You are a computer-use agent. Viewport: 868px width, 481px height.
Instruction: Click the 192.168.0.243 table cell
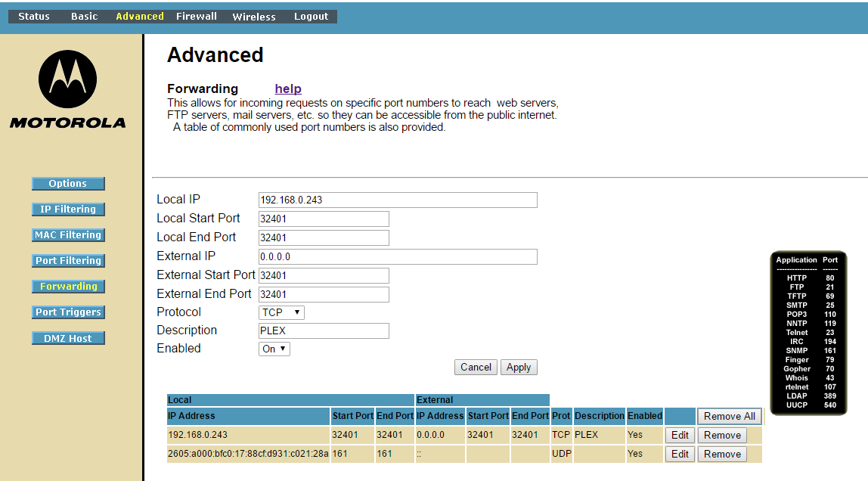(x=248, y=435)
